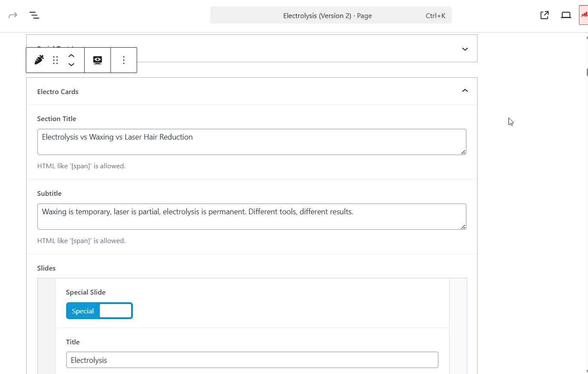The height and width of the screenshot is (374, 588).
Task: Click the carrot block type icon
Action: click(x=39, y=60)
